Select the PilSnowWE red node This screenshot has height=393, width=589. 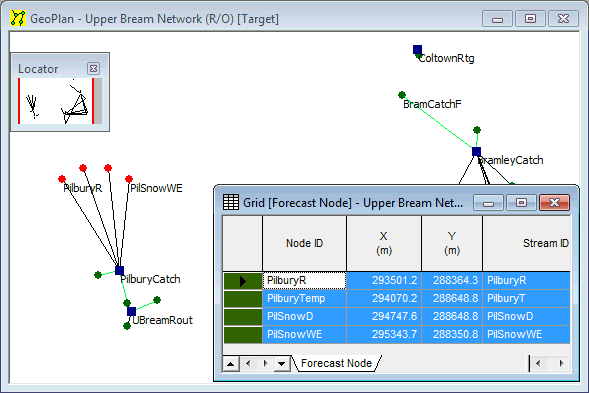129,179
